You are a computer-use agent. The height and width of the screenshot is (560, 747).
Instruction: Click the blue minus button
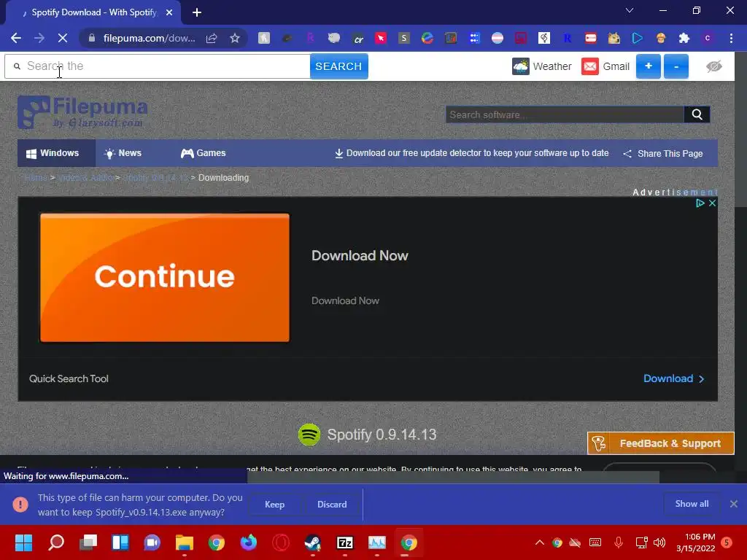(x=676, y=66)
